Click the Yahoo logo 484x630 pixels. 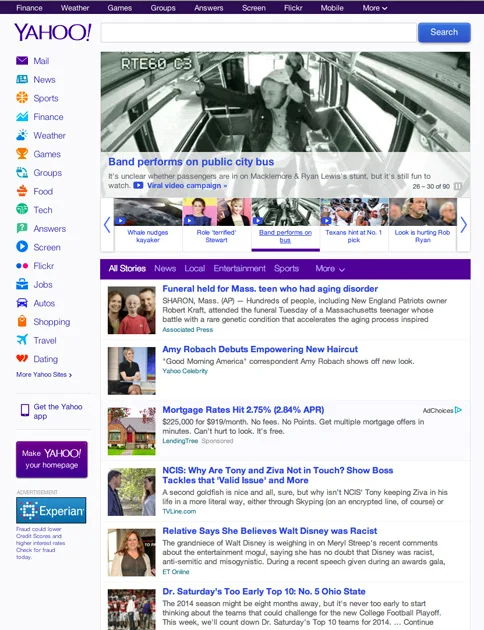(53, 33)
